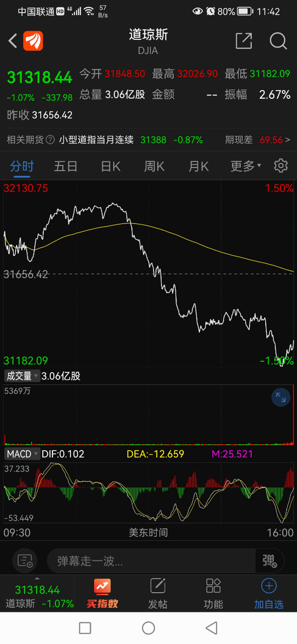Open the MACD indicator dropdown
Screen dimensions: 297x644
(22, 454)
